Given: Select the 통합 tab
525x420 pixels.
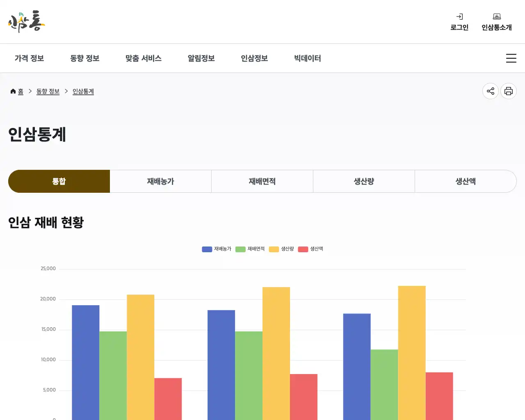Looking at the screenshot, I should [x=59, y=181].
